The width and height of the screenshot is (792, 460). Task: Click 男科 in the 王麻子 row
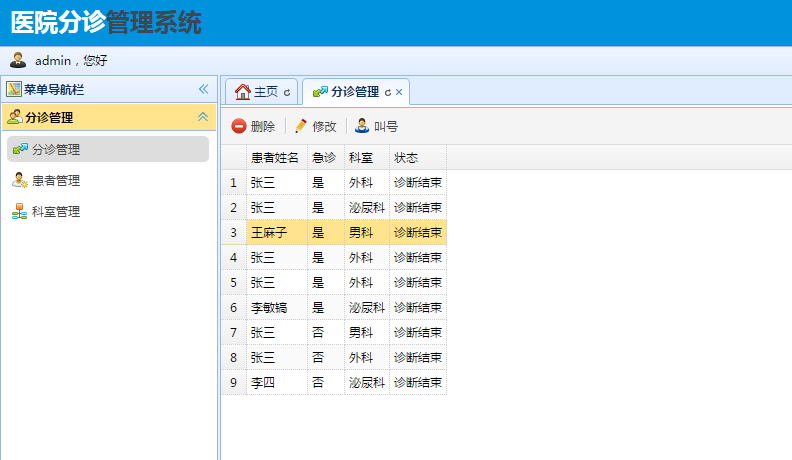361,232
